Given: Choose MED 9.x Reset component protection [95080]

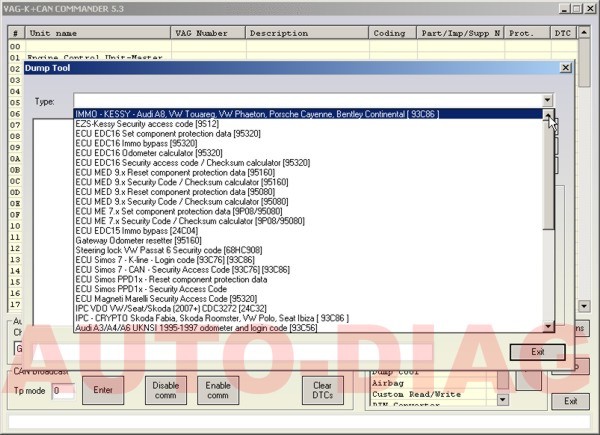Looking at the screenshot, I should 308,192.
